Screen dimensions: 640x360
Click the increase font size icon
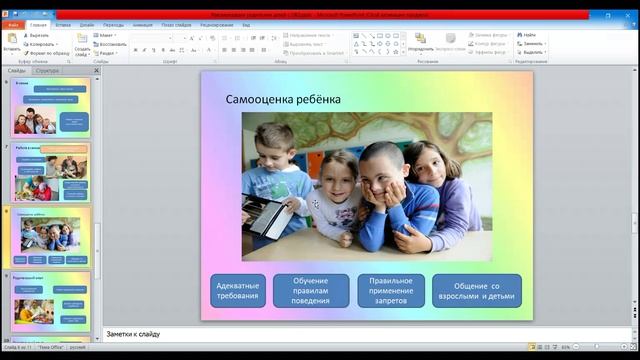(x=191, y=38)
